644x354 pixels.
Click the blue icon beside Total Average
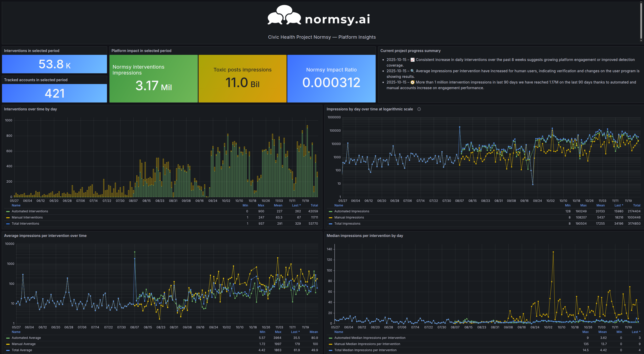tap(8, 350)
